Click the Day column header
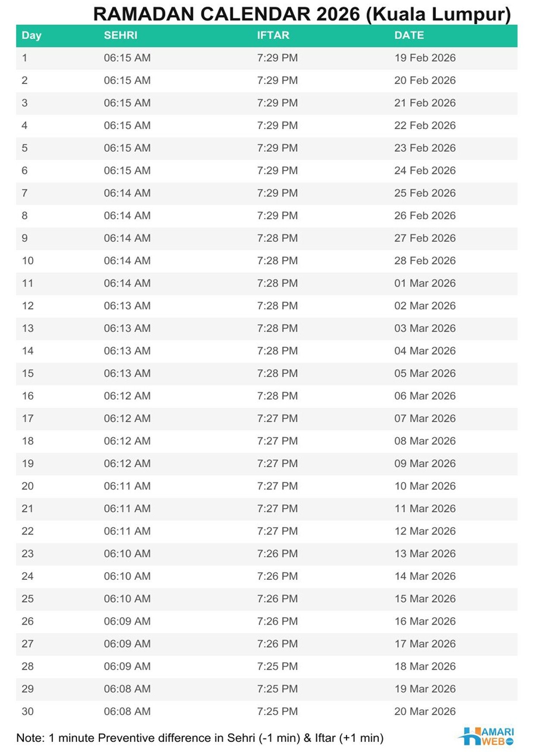This screenshot has height=756, width=535. pos(31,35)
